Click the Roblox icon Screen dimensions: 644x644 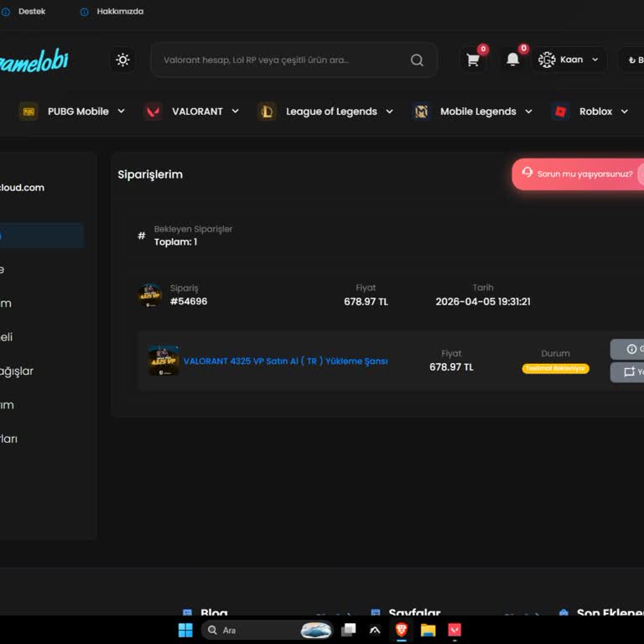pyautogui.click(x=560, y=112)
